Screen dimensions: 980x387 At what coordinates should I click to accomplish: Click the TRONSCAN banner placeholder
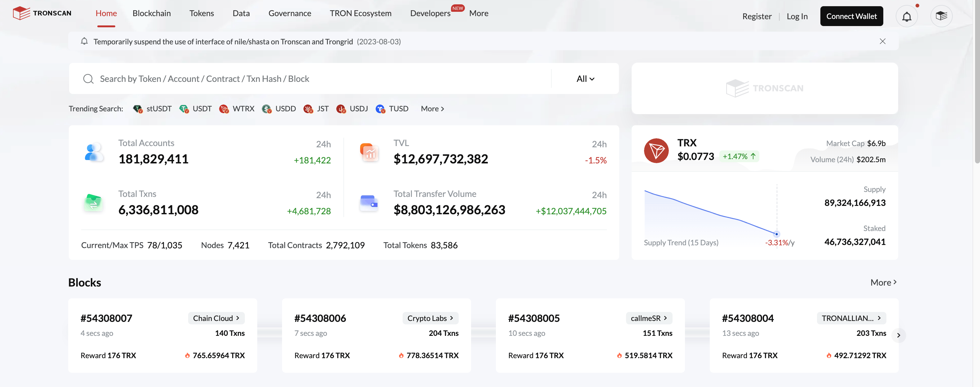click(x=765, y=88)
